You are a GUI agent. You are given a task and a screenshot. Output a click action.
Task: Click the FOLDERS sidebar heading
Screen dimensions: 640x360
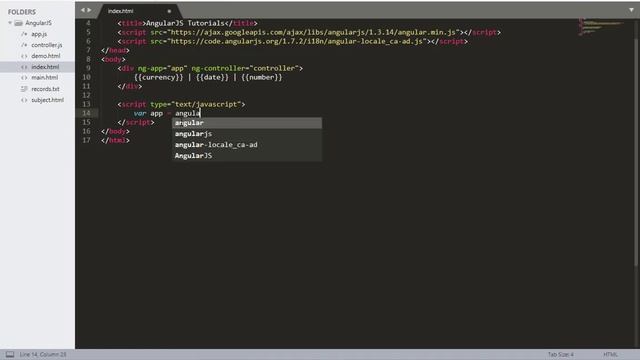point(22,12)
